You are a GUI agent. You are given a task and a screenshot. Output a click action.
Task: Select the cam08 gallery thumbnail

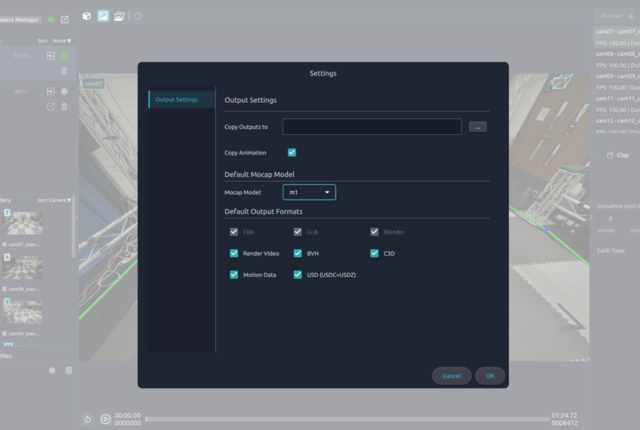pyautogui.click(x=22, y=267)
